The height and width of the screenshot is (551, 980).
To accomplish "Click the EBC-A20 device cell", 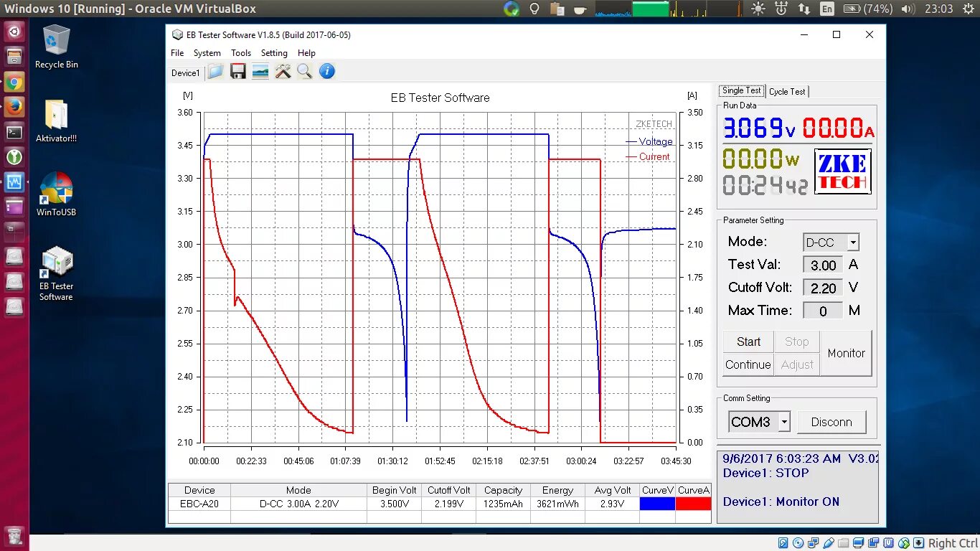I will click(199, 504).
